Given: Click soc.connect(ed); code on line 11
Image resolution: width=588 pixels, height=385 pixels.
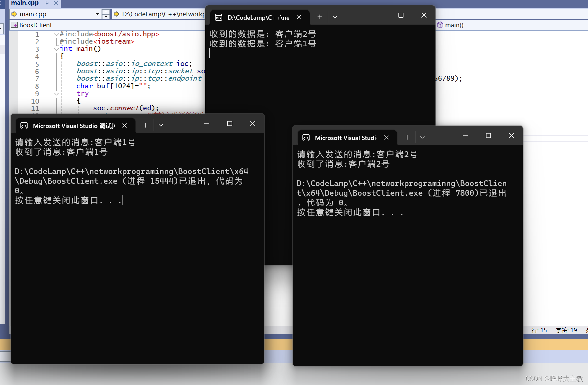Looking at the screenshot, I should (x=126, y=108).
